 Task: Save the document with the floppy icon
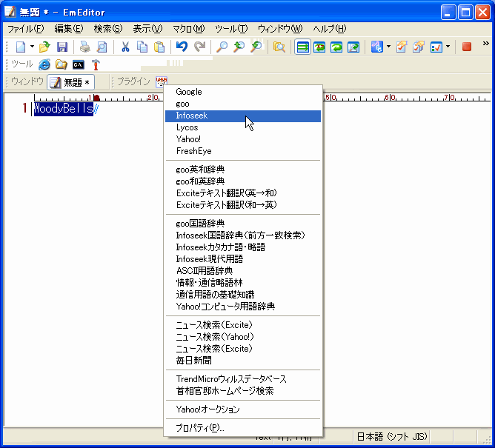pyautogui.click(x=62, y=47)
